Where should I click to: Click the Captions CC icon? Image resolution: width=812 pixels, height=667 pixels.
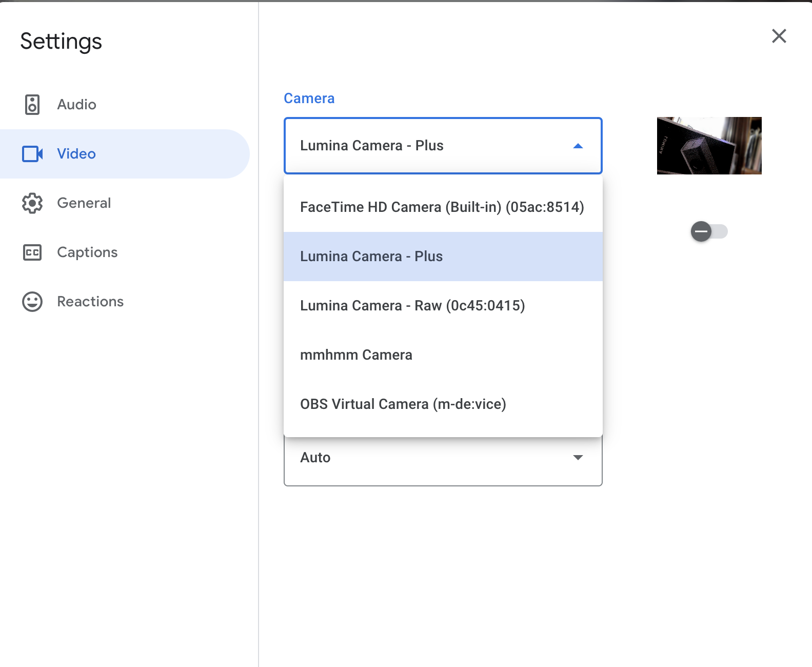(x=32, y=252)
